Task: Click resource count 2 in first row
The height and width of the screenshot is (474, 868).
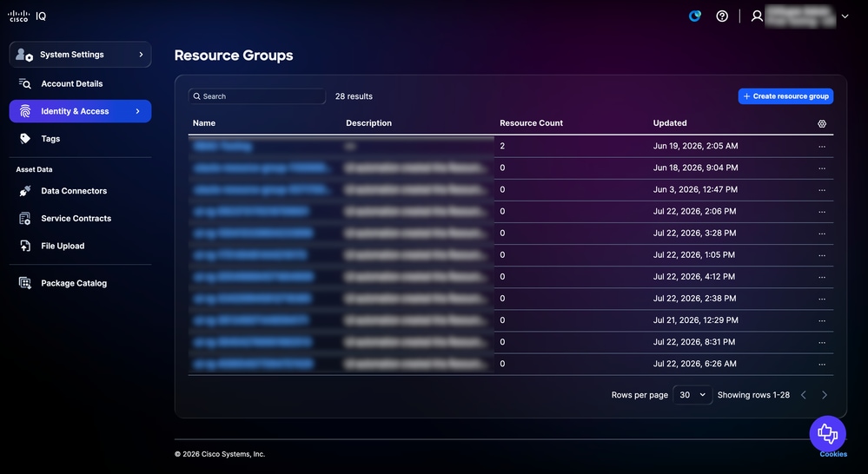Action: click(x=502, y=146)
